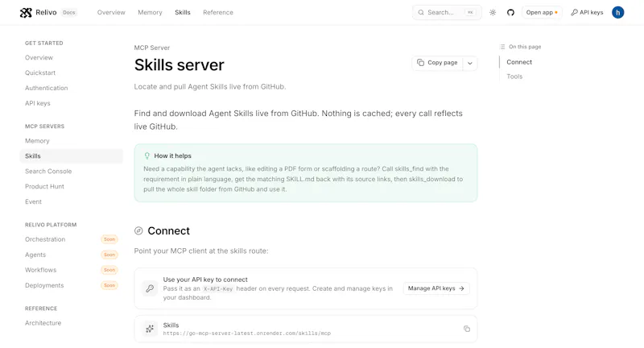Viewport: 644px width, 348px height.
Task: Open the API keys header link
Action: 587,13
